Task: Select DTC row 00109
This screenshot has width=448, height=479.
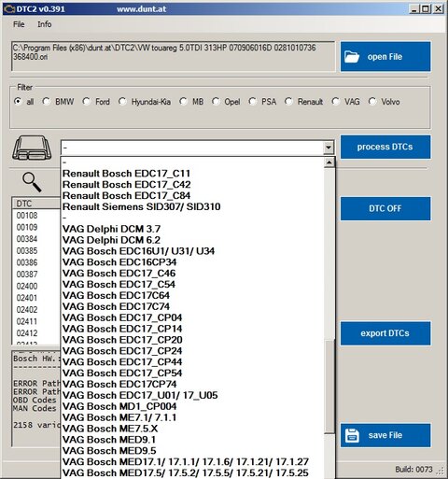Action: pos(27,227)
